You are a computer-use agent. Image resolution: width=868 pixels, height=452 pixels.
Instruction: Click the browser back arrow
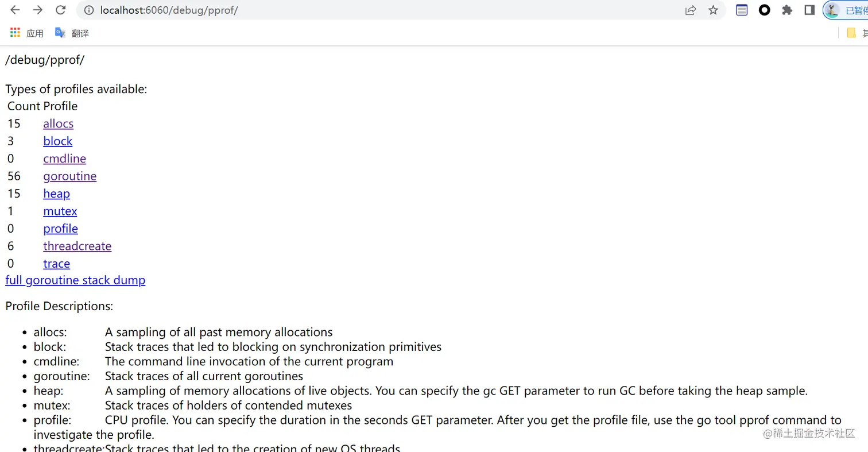(x=15, y=10)
